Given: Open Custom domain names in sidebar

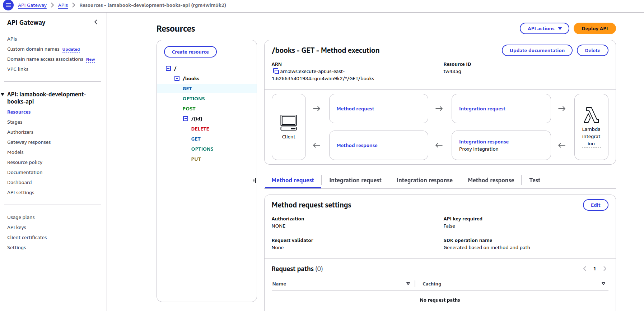Looking at the screenshot, I should [x=33, y=49].
